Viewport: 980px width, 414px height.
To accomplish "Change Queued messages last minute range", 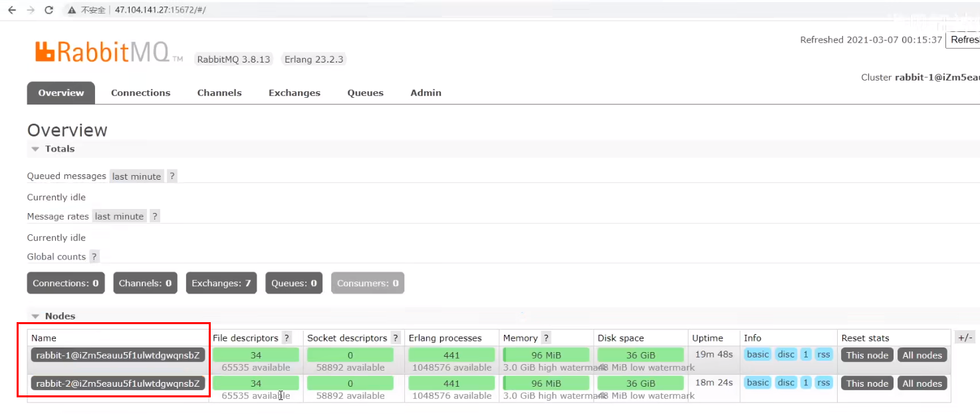I will pyautogui.click(x=136, y=176).
